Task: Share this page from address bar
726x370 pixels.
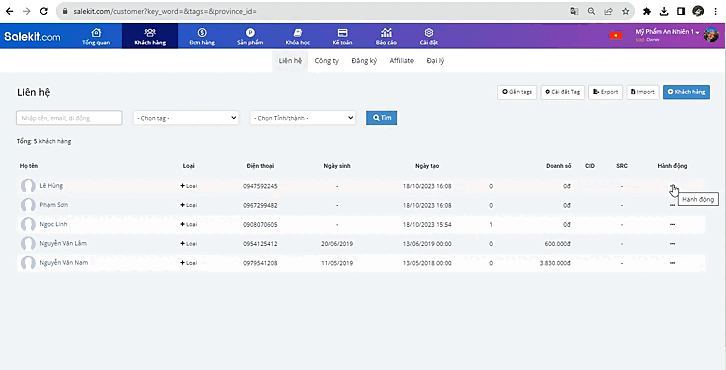Action: [x=608, y=11]
